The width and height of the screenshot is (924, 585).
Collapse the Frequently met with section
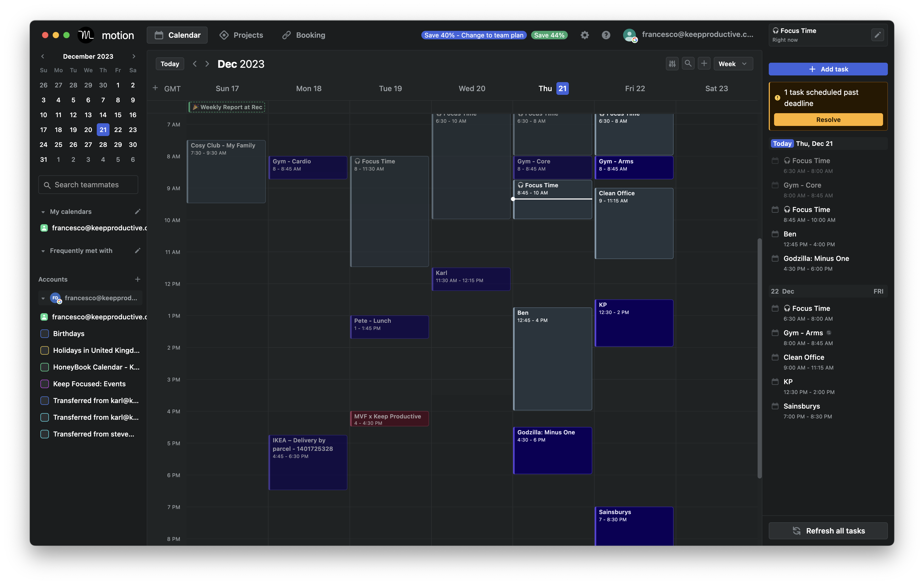click(43, 251)
